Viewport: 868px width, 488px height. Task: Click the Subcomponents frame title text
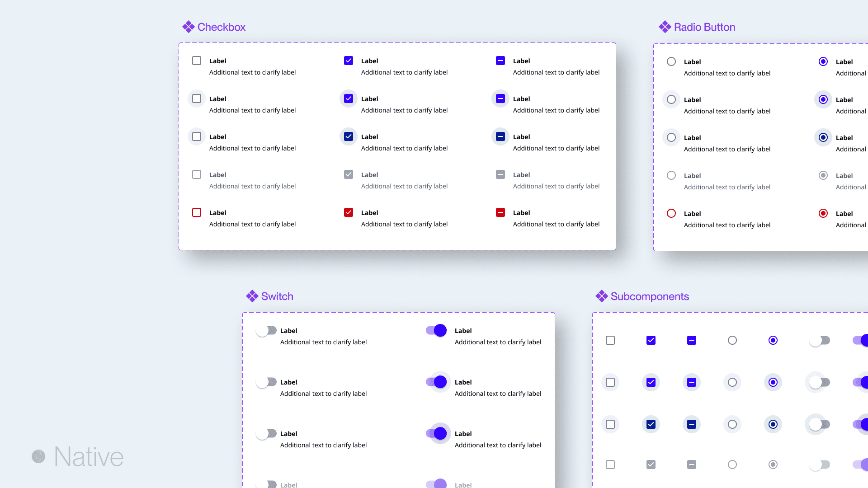point(650,296)
